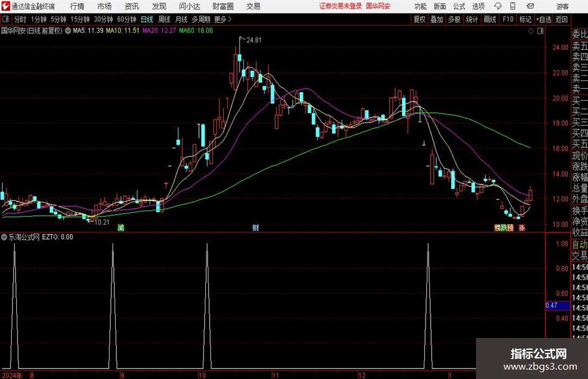
Task: Click the 多股 toolbar button
Action: [454, 19]
